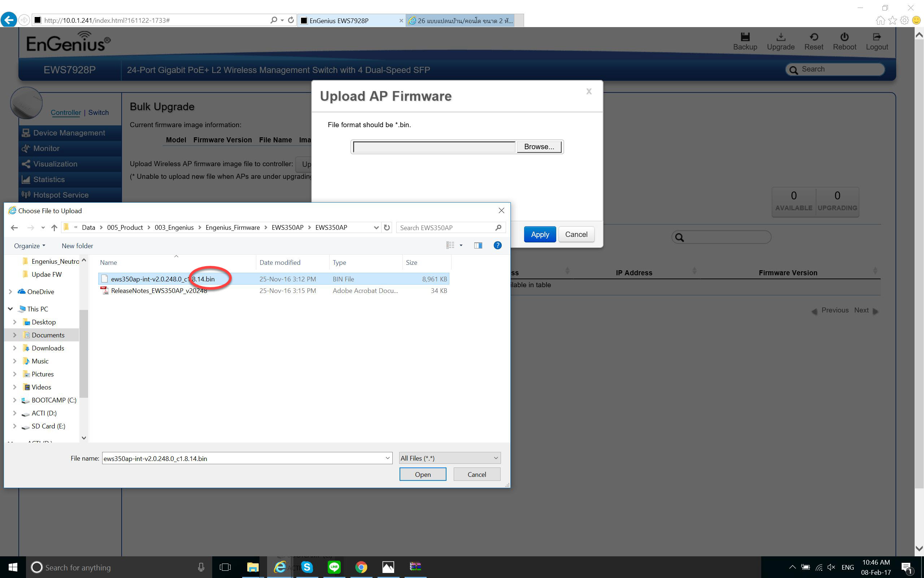924x578 pixels.
Task: Open address path history dropdown arrow
Action: [x=376, y=228]
